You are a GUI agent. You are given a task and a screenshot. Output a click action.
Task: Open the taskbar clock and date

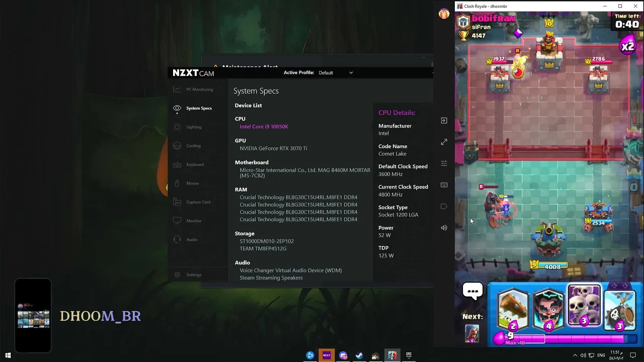tap(616, 355)
